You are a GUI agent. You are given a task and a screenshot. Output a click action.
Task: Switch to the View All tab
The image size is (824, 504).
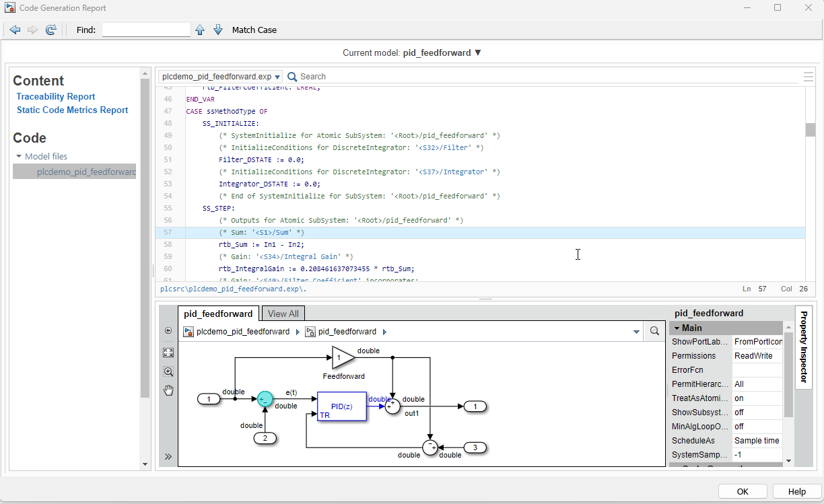(283, 314)
